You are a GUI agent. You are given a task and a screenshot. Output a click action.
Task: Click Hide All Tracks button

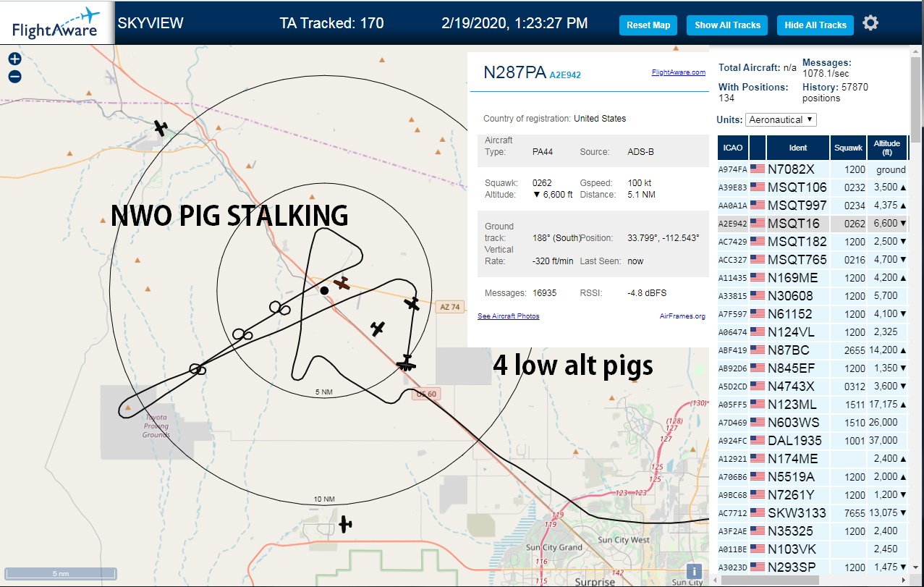tap(815, 25)
